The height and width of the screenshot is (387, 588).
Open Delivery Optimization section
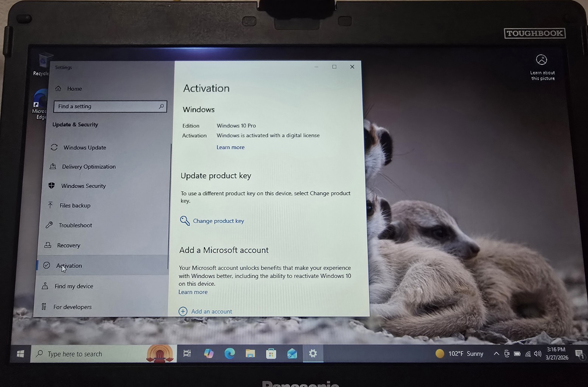point(83,166)
